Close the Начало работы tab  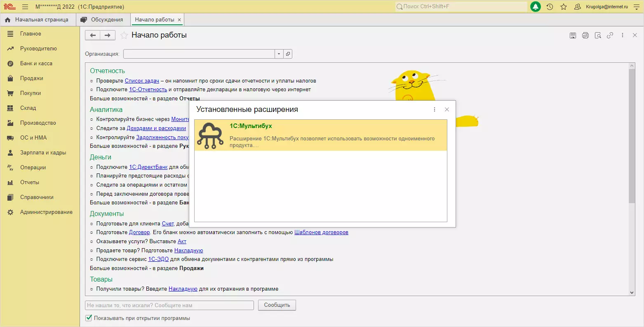(x=179, y=20)
